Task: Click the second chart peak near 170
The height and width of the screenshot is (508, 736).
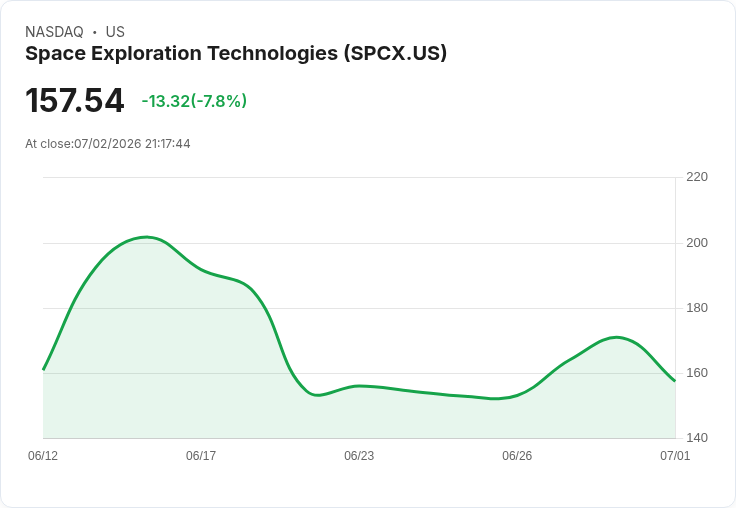Action: pos(616,337)
